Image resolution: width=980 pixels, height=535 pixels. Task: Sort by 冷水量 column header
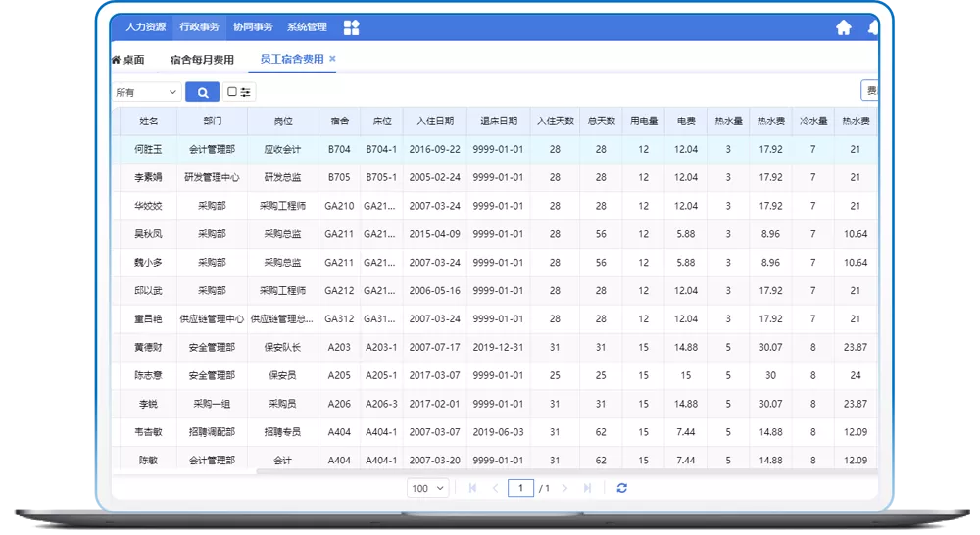pyautogui.click(x=813, y=122)
